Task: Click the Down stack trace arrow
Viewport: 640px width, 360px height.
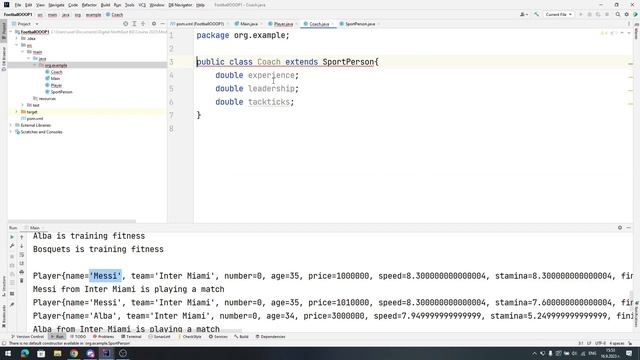Action: (22, 246)
